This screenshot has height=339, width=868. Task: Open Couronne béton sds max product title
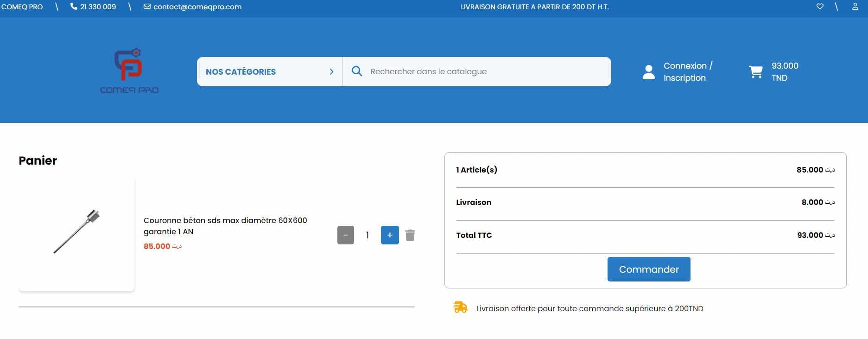225,226
